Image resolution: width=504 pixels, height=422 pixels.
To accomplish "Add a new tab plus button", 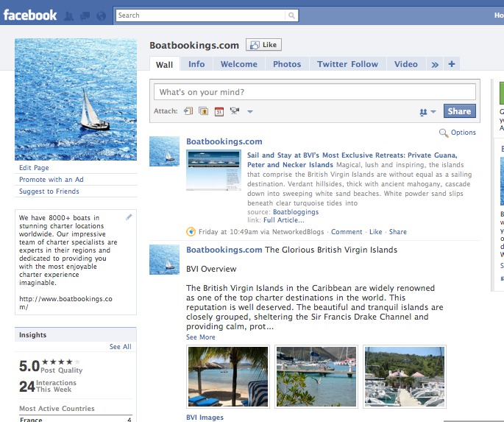I will pos(452,64).
